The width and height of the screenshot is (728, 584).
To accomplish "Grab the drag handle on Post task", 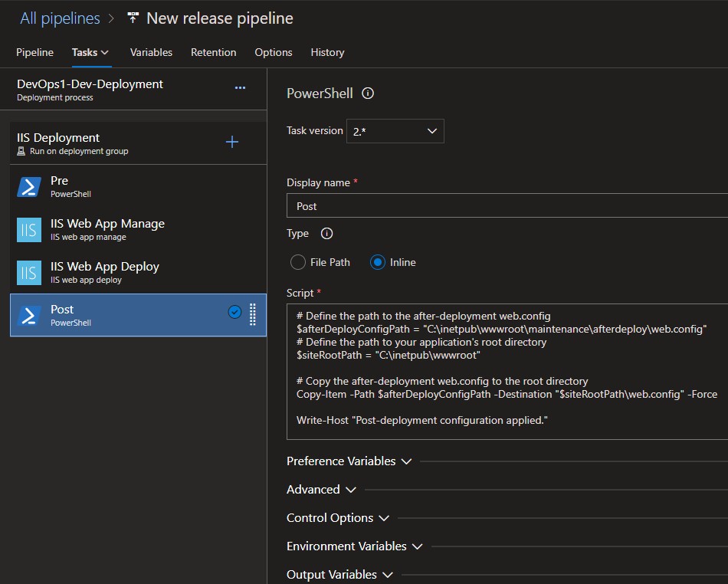I will [x=253, y=314].
